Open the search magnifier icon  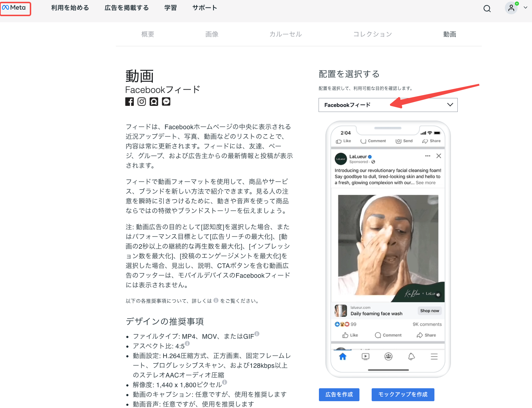coord(487,9)
